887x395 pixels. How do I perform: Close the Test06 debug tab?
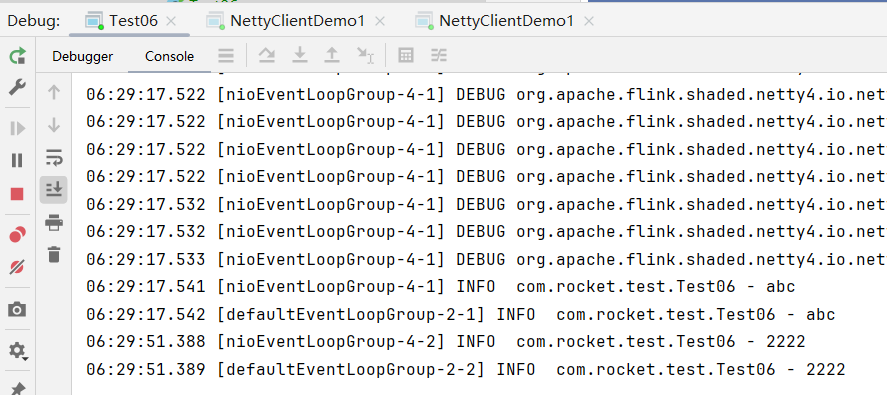(171, 22)
